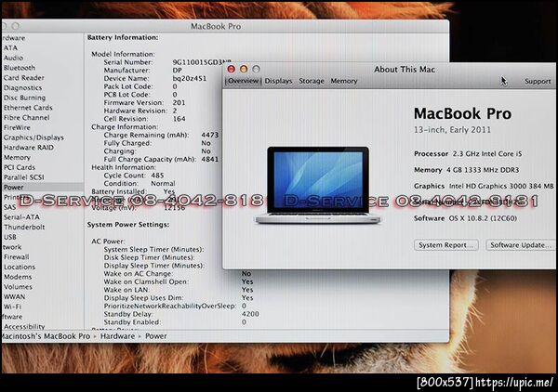
Task: Click Device Name value bq20z451
Action: [190, 78]
